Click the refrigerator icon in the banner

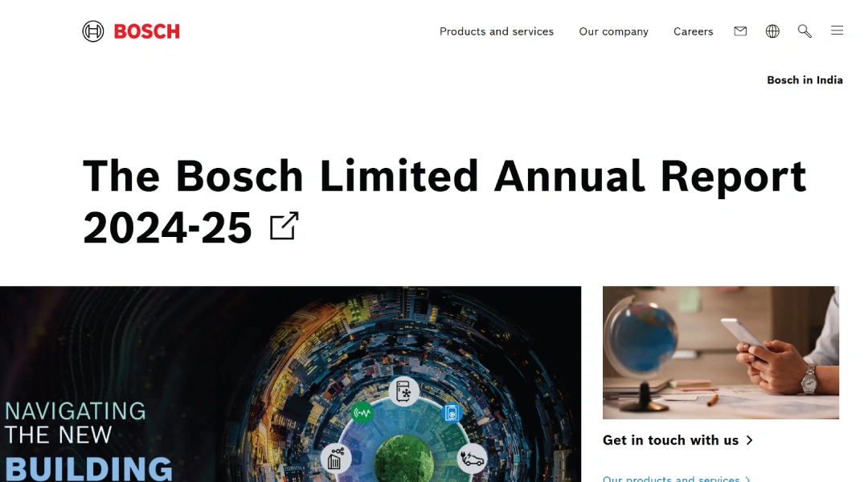click(403, 391)
